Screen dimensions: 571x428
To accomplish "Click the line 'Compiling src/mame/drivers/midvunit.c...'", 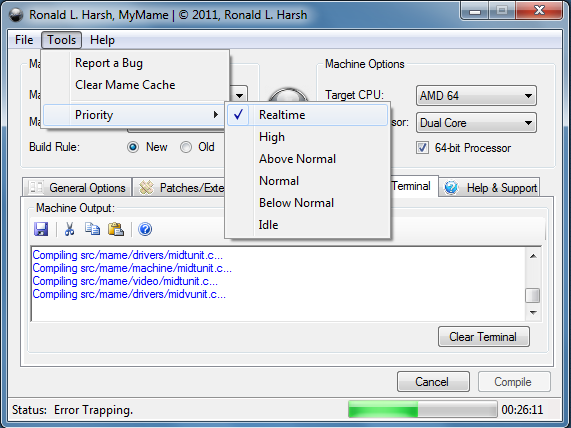I will [x=129, y=294].
